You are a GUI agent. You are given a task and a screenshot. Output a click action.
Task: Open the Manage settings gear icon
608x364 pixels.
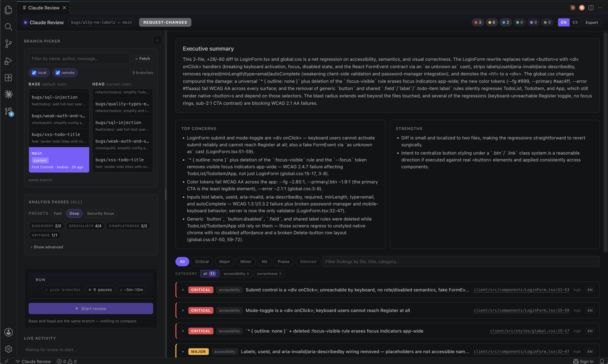(x=8, y=349)
